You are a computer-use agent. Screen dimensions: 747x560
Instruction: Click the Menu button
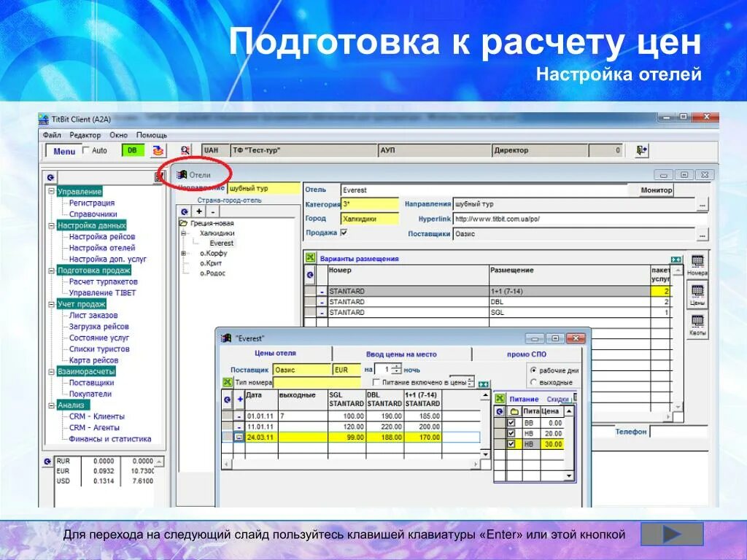(64, 151)
